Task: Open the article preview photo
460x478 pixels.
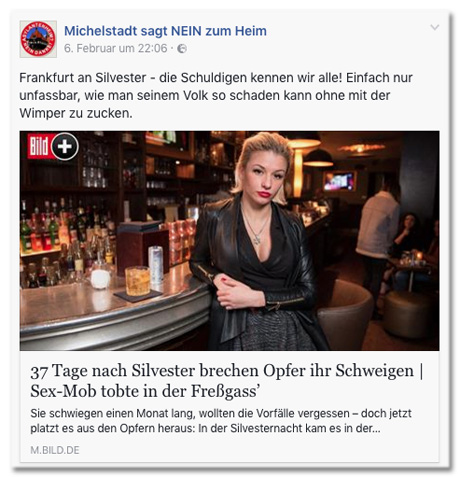Action: (x=229, y=241)
